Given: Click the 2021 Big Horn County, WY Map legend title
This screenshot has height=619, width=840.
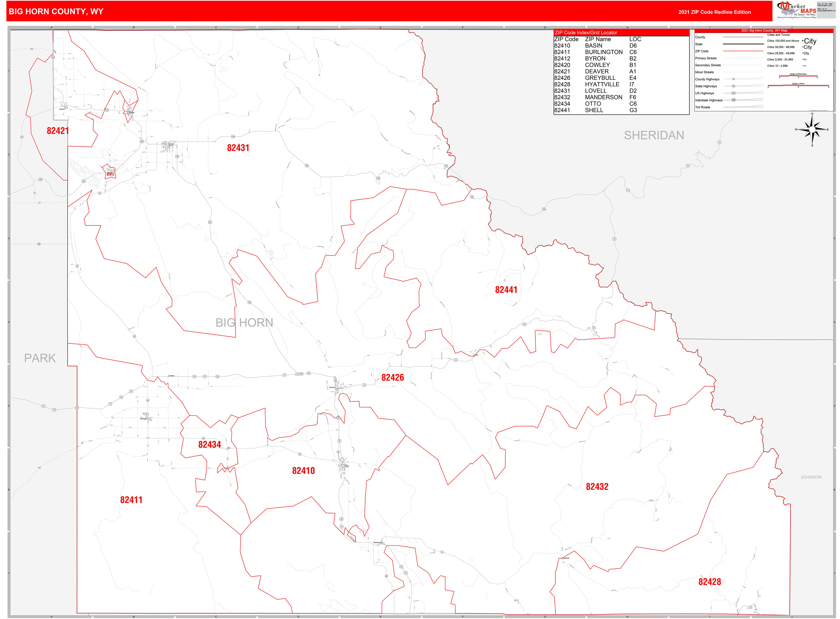Looking at the screenshot, I should [x=764, y=31].
